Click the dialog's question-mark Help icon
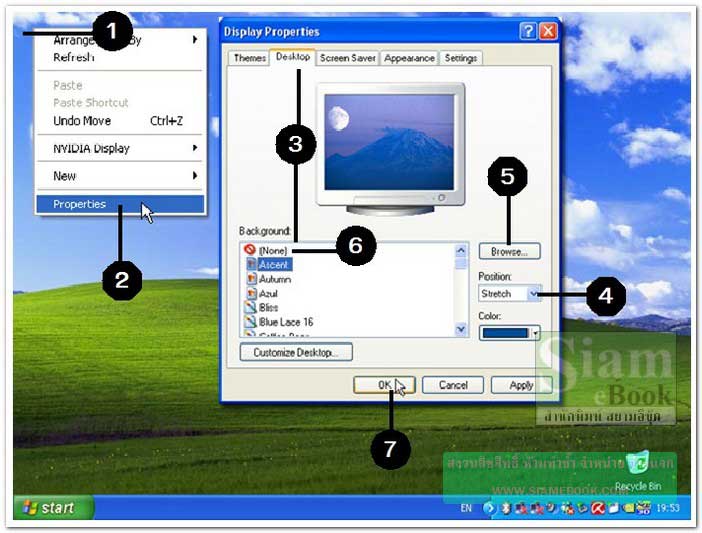Image resolution: width=702 pixels, height=533 pixels. (528, 31)
